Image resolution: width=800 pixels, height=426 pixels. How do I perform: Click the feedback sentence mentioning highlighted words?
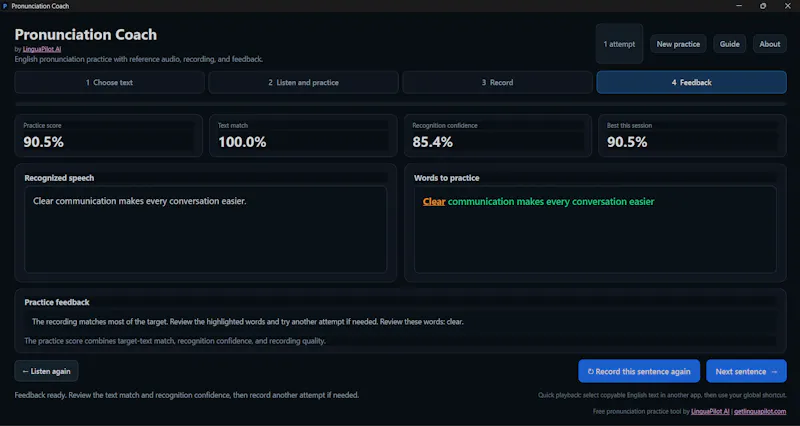pos(247,322)
